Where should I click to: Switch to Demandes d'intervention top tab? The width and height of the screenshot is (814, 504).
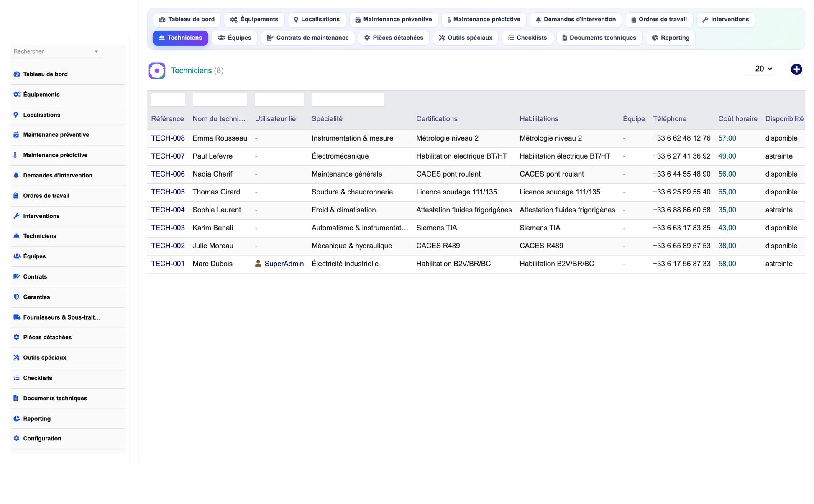(576, 20)
